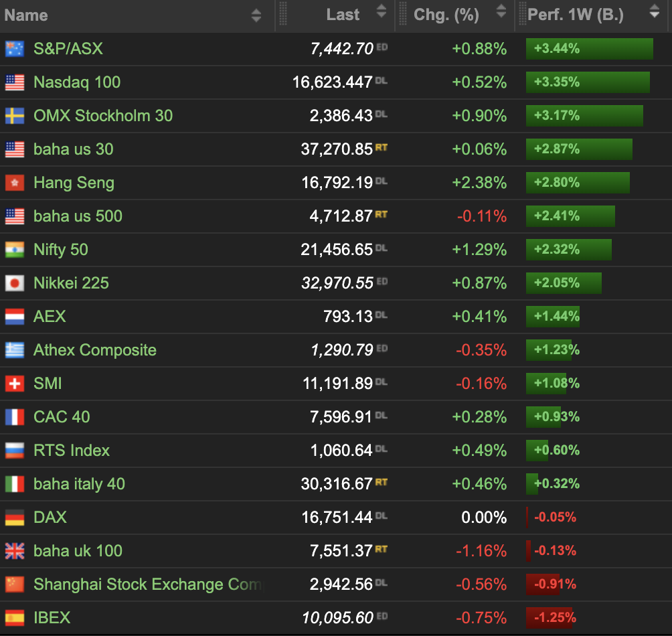Sort the table by Name column arrows
The height and width of the screenshot is (636, 672).
click(x=256, y=15)
